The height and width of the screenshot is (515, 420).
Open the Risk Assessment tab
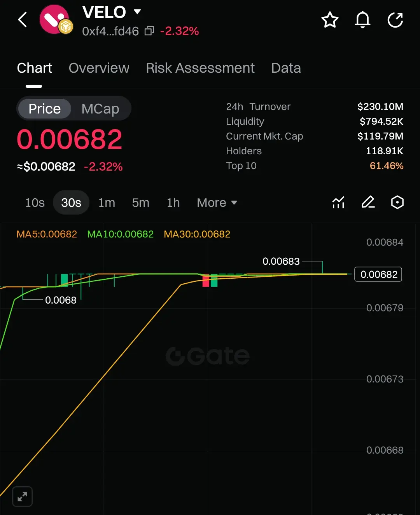coord(200,68)
